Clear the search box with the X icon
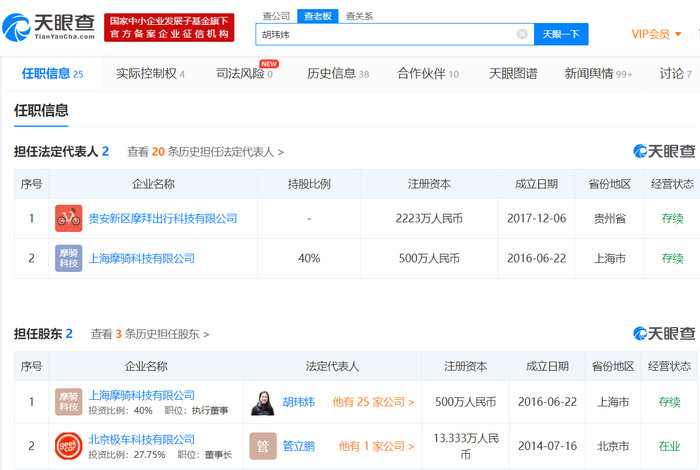700x470 pixels. pos(522,34)
